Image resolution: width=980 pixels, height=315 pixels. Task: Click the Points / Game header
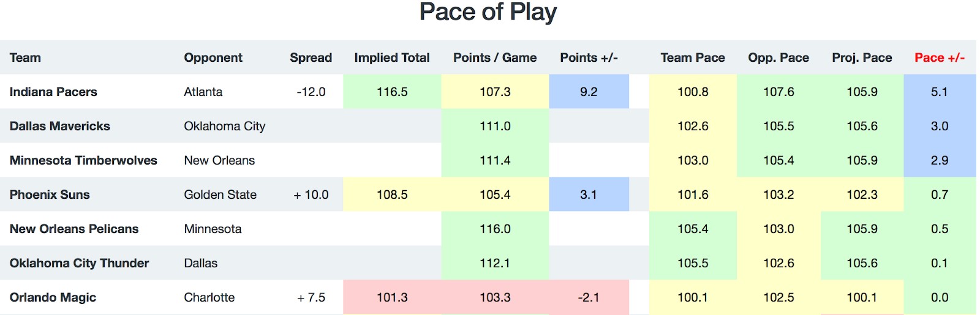[495, 57]
